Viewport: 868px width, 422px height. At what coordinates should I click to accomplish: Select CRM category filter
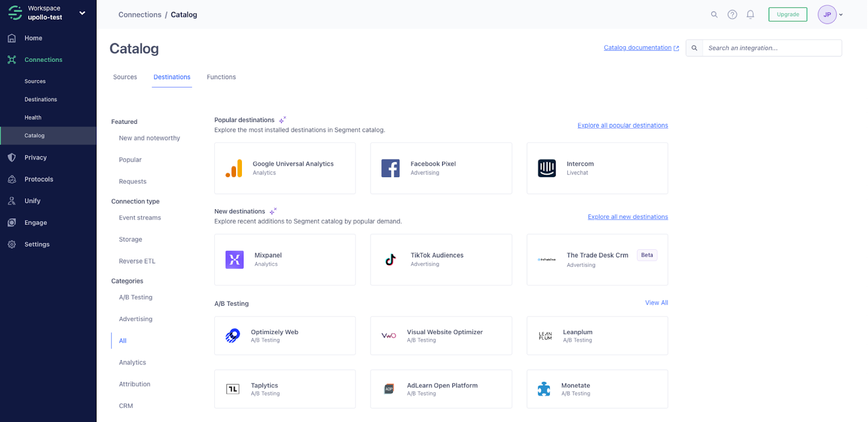point(126,406)
